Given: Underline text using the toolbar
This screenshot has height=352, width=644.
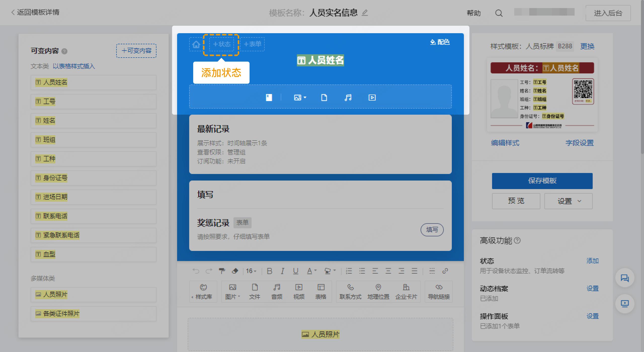Looking at the screenshot, I should (x=296, y=271).
